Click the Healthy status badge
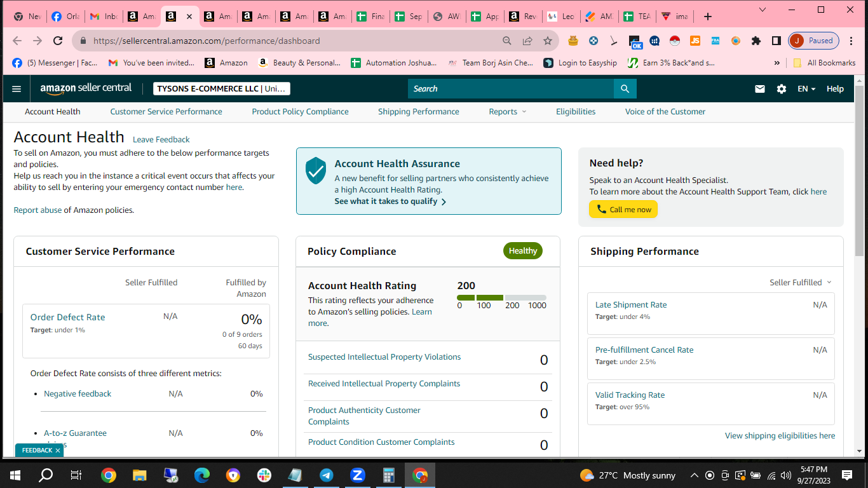 (x=523, y=251)
